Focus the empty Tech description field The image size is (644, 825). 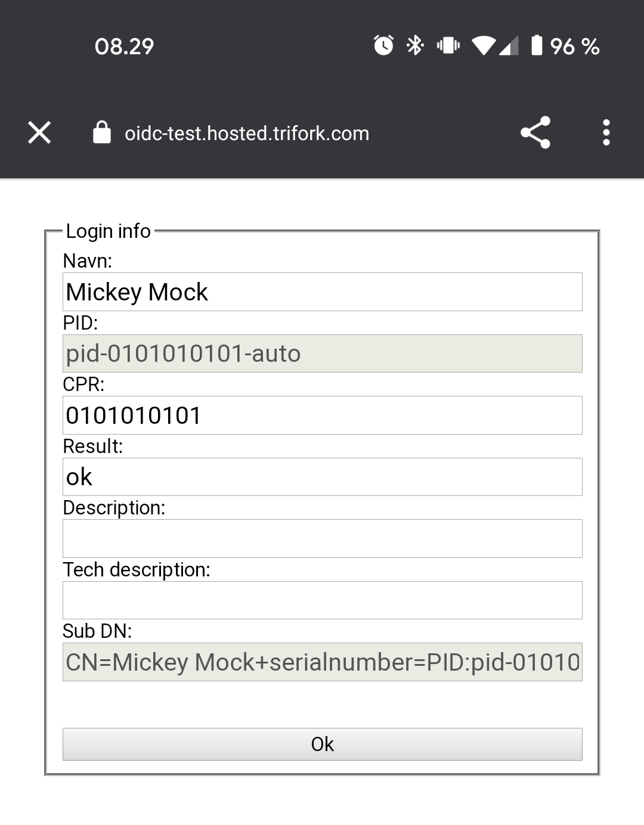coord(322,600)
